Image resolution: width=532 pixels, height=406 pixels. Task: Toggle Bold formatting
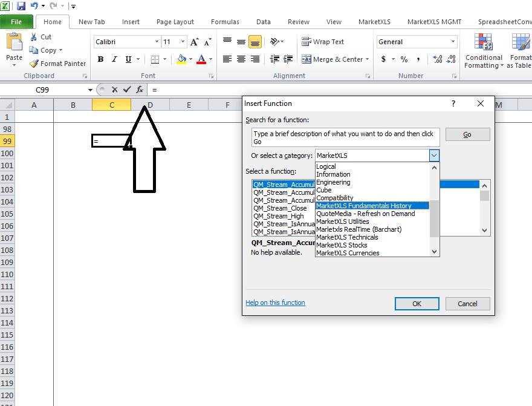[101, 59]
